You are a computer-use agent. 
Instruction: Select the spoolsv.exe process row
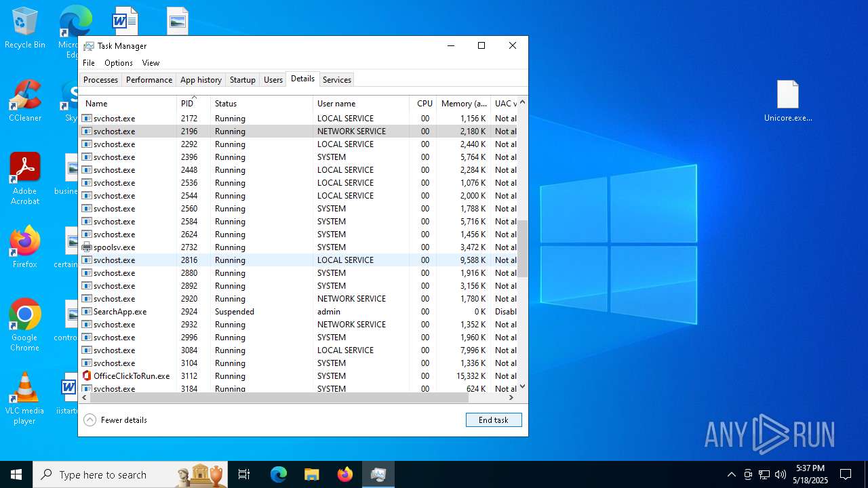click(x=298, y=247)
